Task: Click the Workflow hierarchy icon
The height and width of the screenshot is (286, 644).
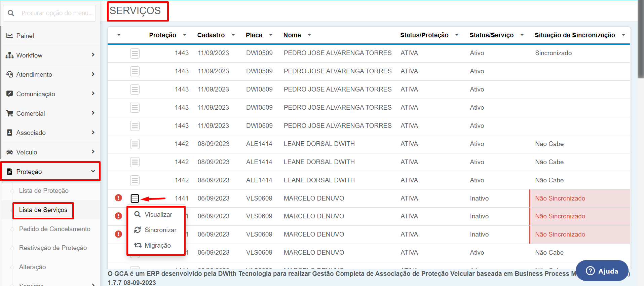Action: tap(9, 55)
